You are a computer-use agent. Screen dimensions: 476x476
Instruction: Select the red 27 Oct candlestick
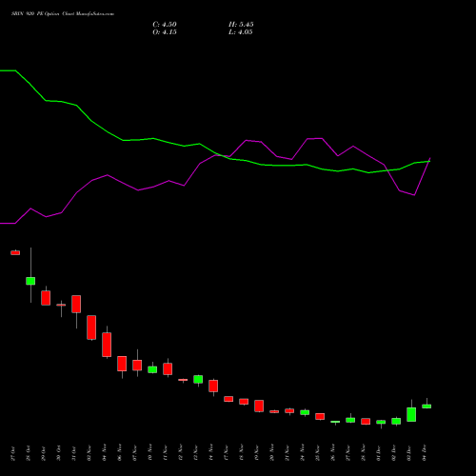(x=15, y=252)
